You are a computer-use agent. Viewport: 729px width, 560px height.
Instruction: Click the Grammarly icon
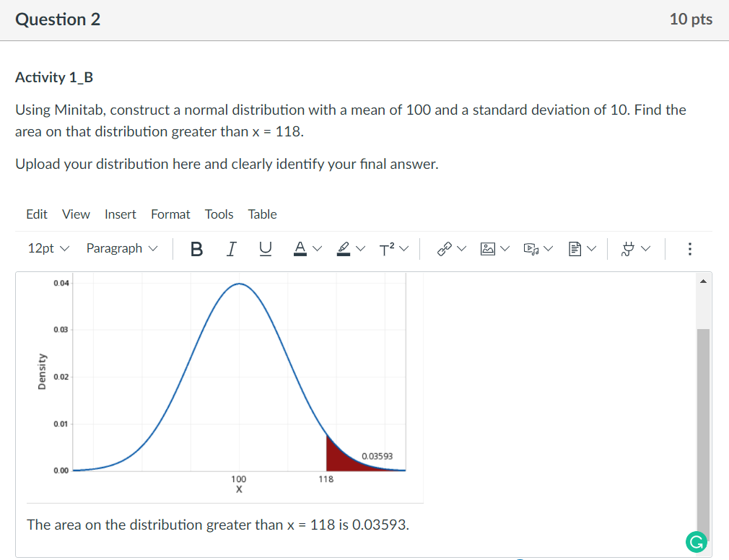[696, 541]
